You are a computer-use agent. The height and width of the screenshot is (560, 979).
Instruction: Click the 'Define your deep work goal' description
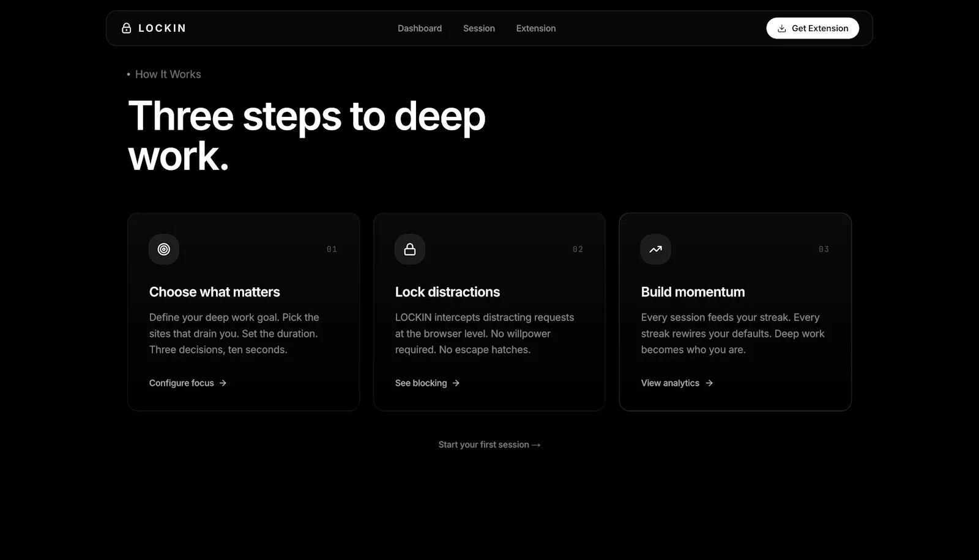234,333
